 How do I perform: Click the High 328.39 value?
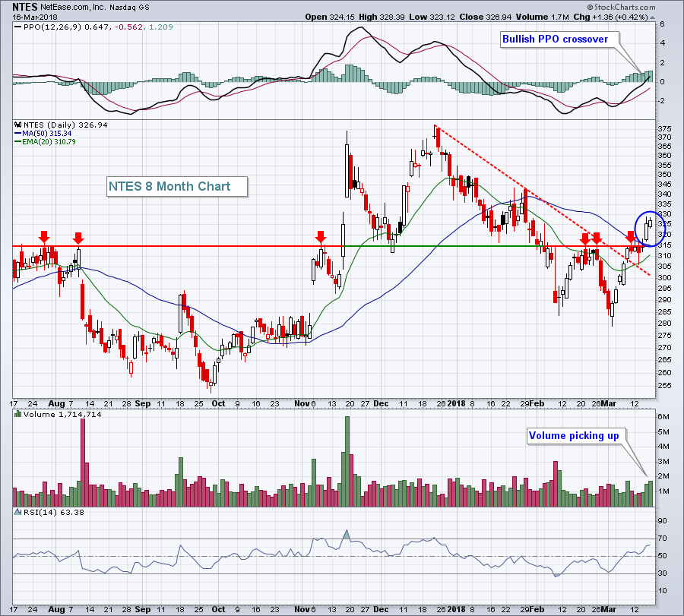[382, 17]
